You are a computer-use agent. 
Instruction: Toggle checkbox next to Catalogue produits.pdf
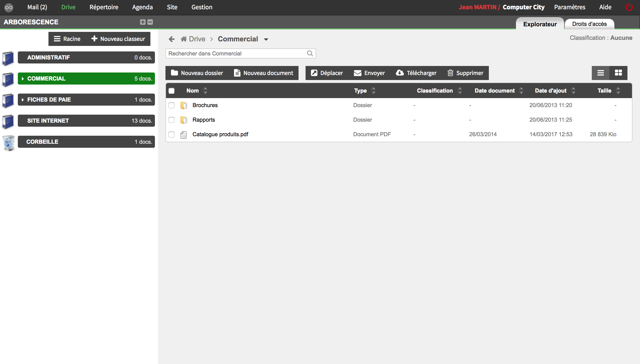click(171, 134)
